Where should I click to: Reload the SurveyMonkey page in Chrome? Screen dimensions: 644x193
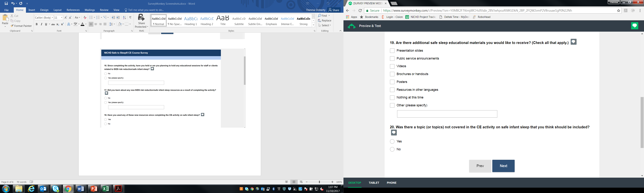pos(360,11)
